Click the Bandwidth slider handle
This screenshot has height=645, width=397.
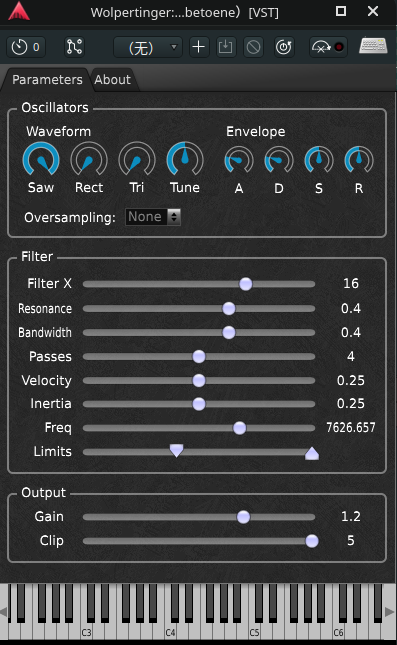coord(229,332)
